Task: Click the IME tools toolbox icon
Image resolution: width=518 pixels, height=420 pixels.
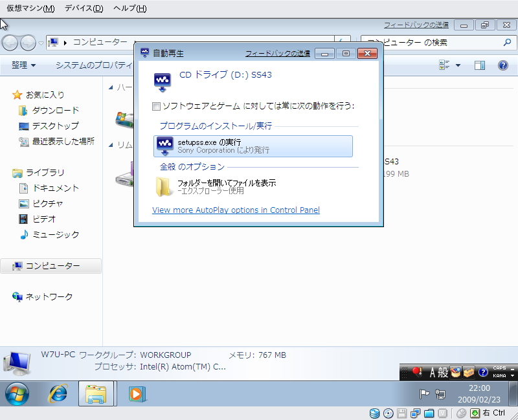Action: click(468, 373)
